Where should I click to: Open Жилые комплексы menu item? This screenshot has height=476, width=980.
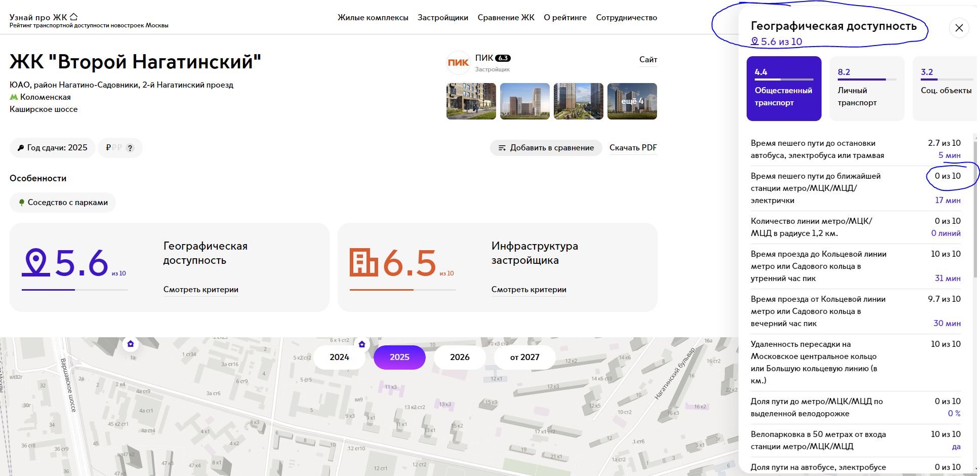click(373, 17)
